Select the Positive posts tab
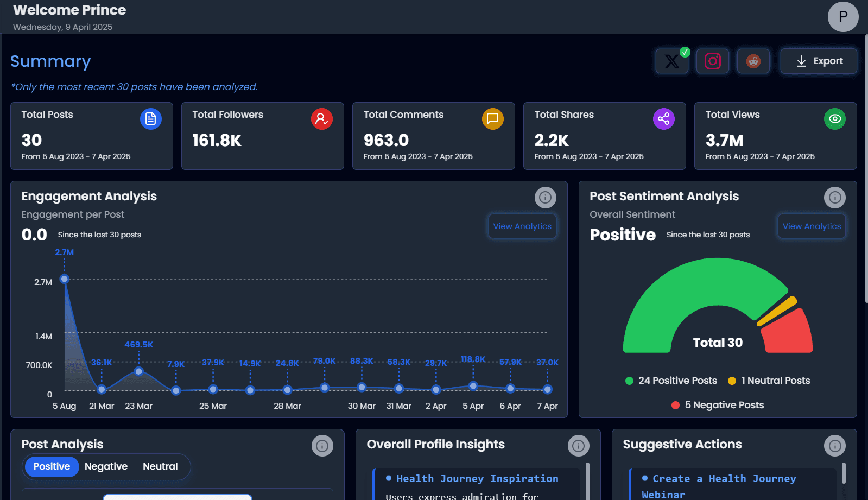868x500 pixels. coord(52,466)
